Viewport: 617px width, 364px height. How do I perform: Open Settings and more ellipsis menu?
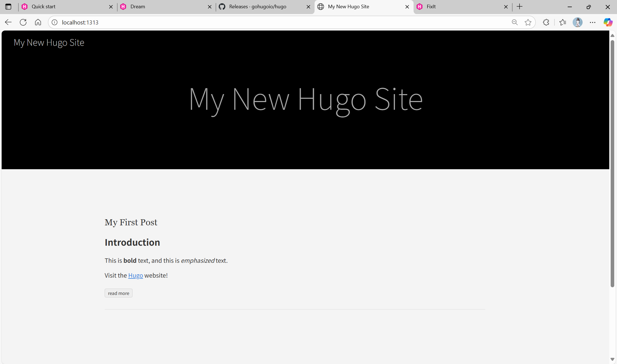pos(592,22)
